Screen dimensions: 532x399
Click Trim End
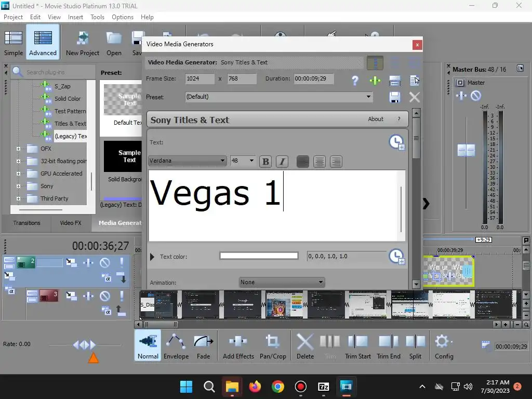(x=389, y=345)
